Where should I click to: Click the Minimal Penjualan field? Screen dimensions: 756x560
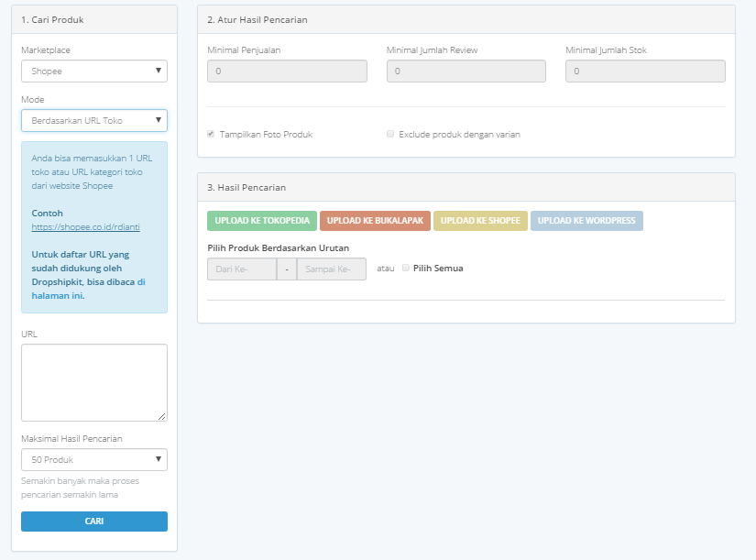pos(287,71)
